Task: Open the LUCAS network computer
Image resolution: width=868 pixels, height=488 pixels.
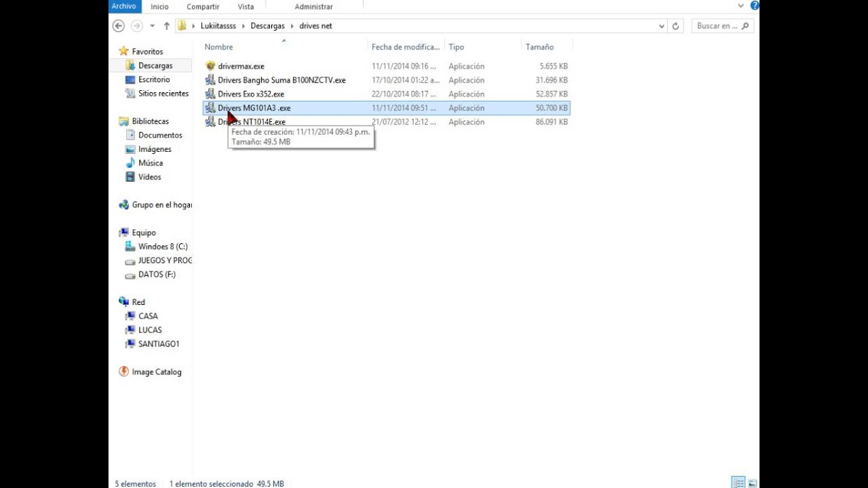Action: [x=150, y=330]
